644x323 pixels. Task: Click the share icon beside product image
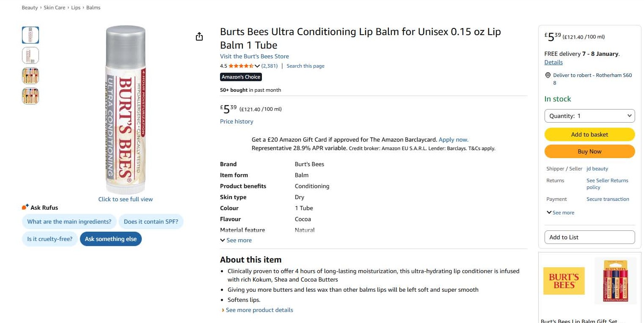pos(199,37)
